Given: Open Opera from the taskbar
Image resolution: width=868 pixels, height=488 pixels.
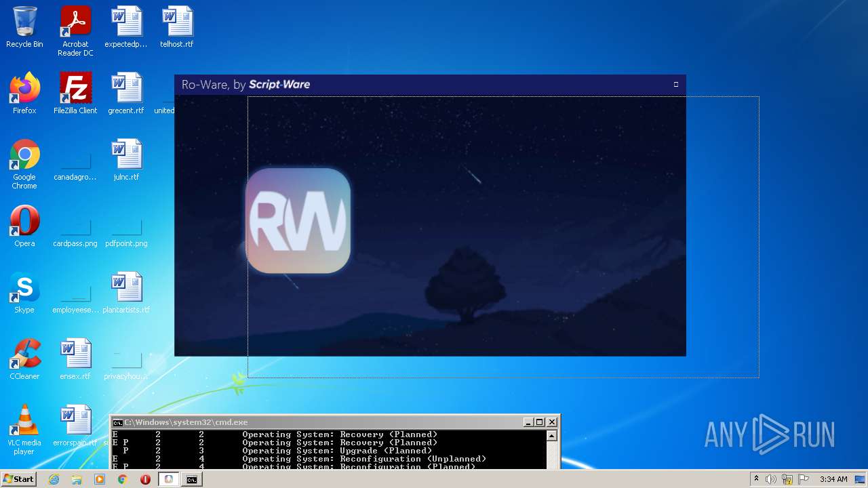Looking at the screenshot, I should coord(145,479).
